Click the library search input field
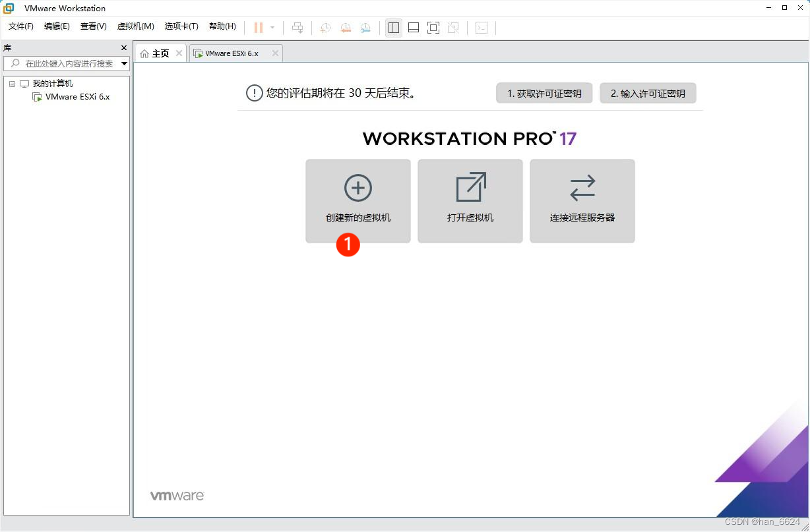 coord(66,63)
